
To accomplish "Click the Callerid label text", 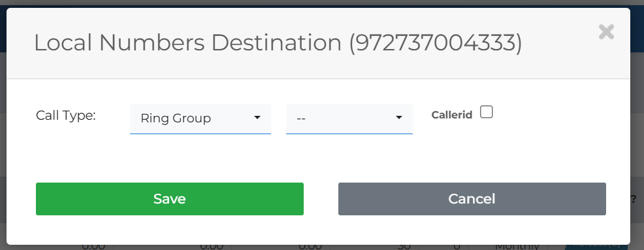I will (x=452, y=115).
